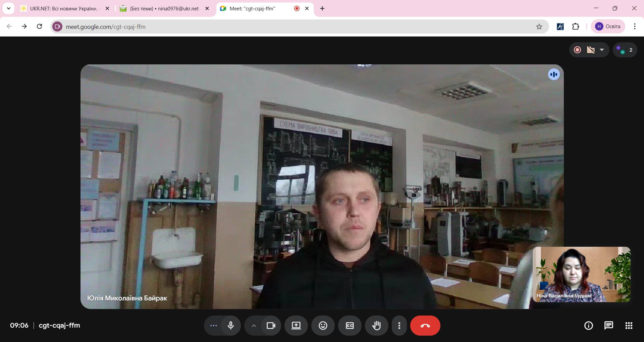Click Ніна Василівна Будник self-view thumbnail
Viewport: 644px width, 342px height.
[581, 274]
